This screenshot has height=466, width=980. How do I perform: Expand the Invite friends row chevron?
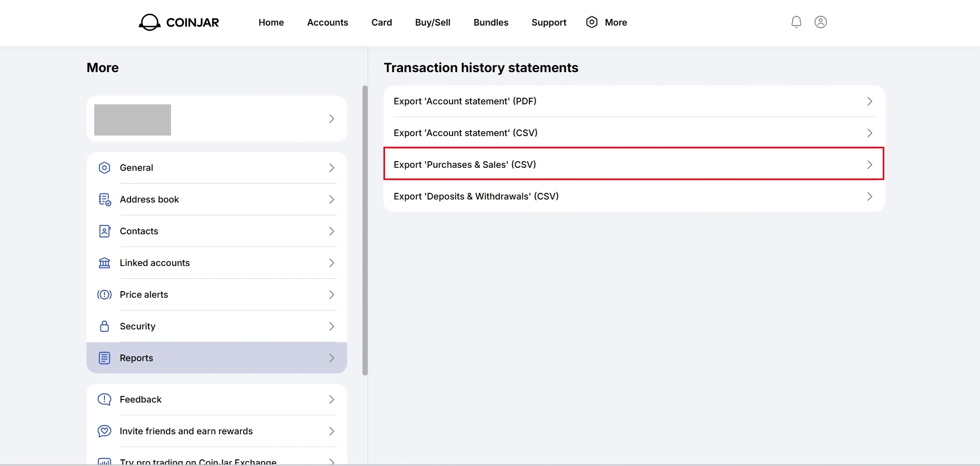click(x=332, y=431)
